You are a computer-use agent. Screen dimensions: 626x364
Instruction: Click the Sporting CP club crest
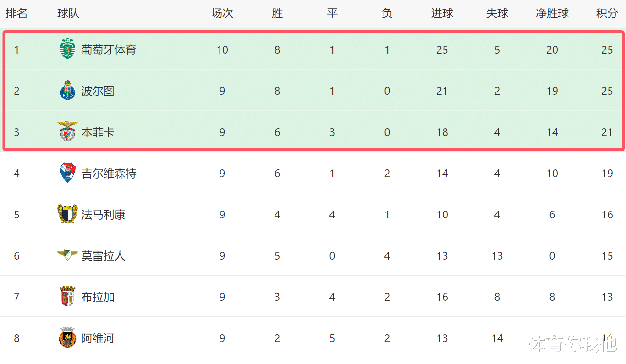tap(67, 49)
